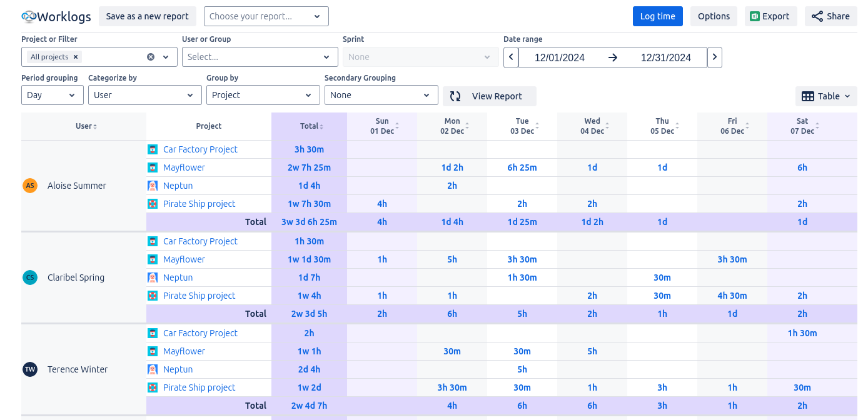Click Terence Winter's Mayflower project icon
The image size is (868, 420).
tap(153, 351)
